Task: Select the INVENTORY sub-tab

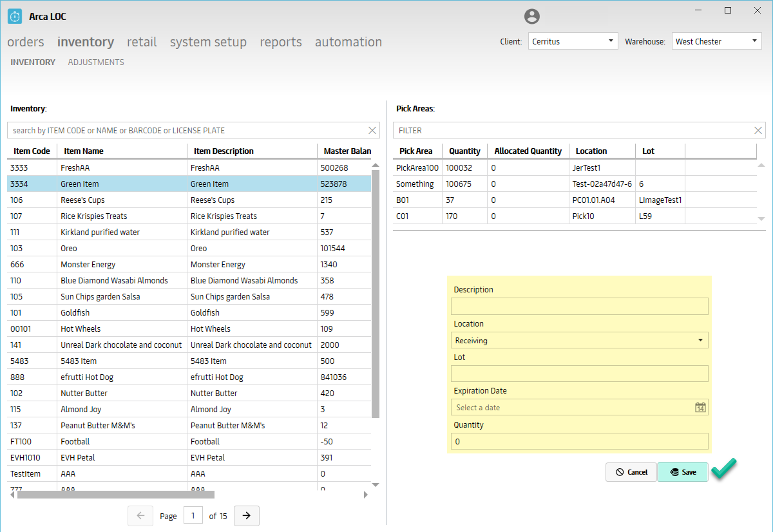Action: pyautogui.click(x=33, y=62)
